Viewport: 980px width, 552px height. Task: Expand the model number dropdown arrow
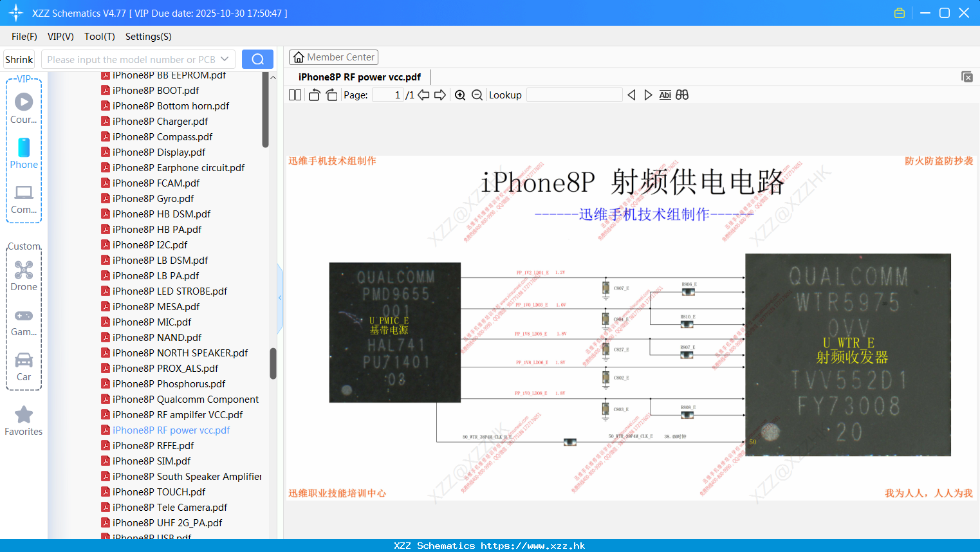[225, 59]
